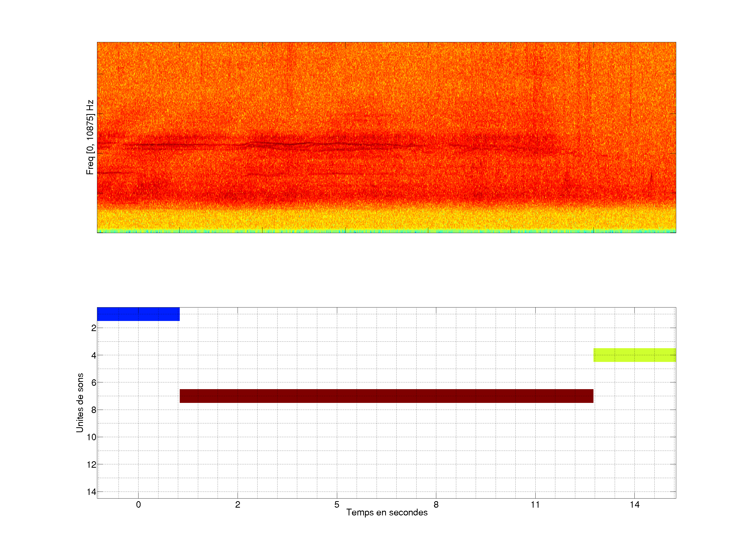Click y-axis tick label 6 on lower plot
Image resolution: width=747 pixels, height=560 pixels.
tap(94, 383)
